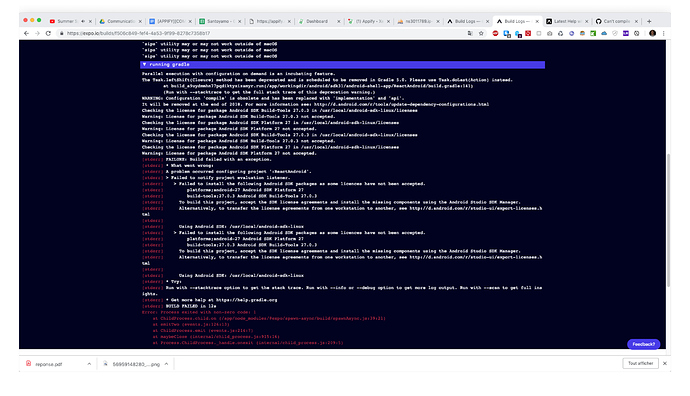690x396 pixels.
Task: Open the green square extension icon
Action: [x=593, y=33]
